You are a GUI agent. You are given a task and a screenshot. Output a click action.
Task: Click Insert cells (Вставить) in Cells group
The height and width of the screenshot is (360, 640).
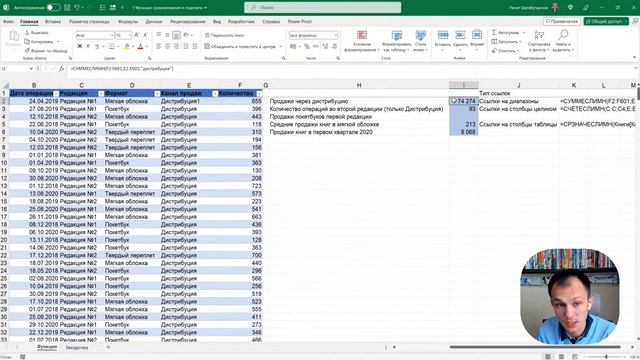coord(442,41)
